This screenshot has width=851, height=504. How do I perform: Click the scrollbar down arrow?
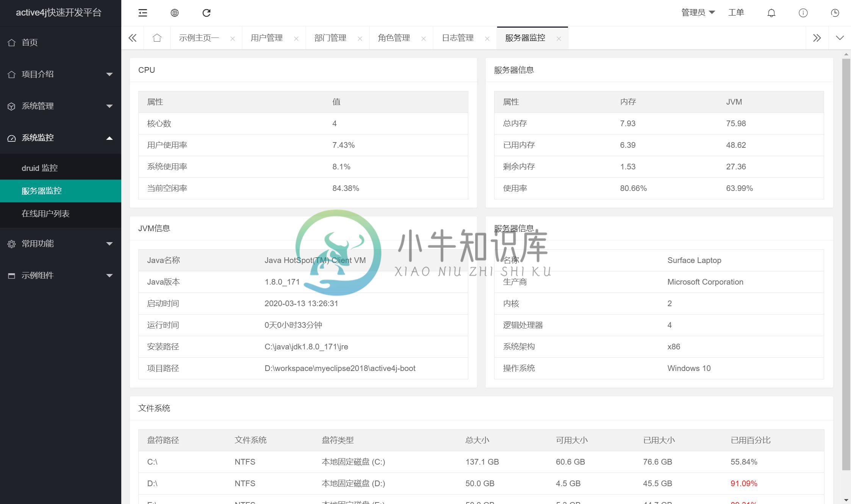pyautogui.click(x=846, y=500)
